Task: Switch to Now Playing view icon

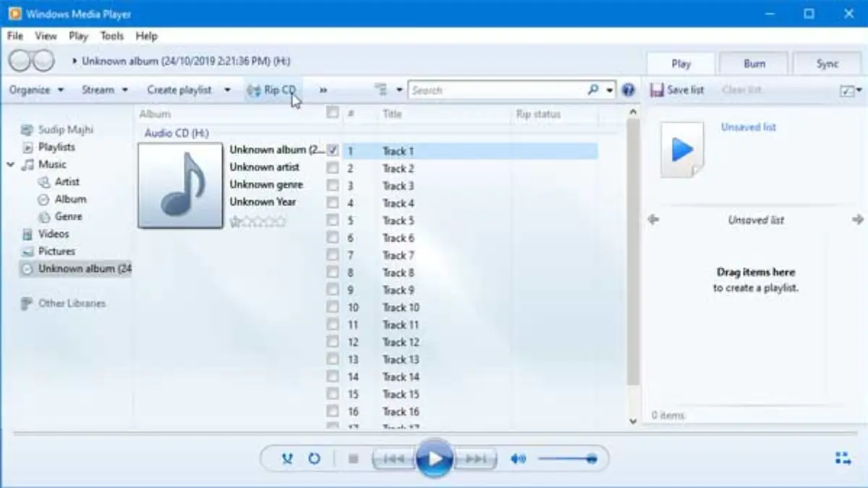Action: (x=843, y=458)
